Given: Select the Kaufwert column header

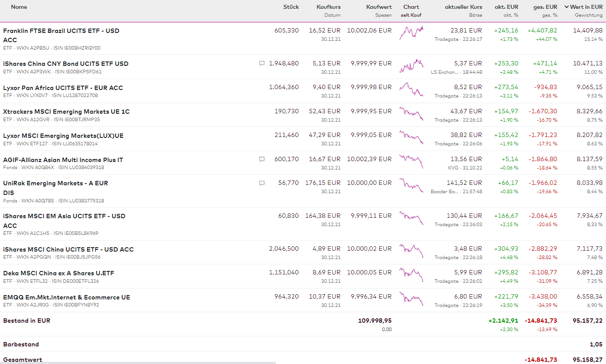Looking at the screenshot, I should click(x=379, y=7).
